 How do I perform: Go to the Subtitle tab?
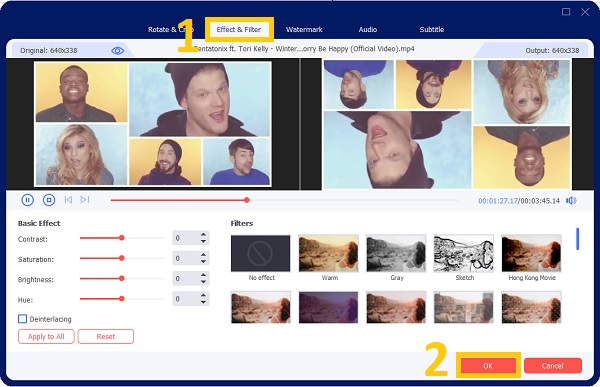click(x=432, y=29)
